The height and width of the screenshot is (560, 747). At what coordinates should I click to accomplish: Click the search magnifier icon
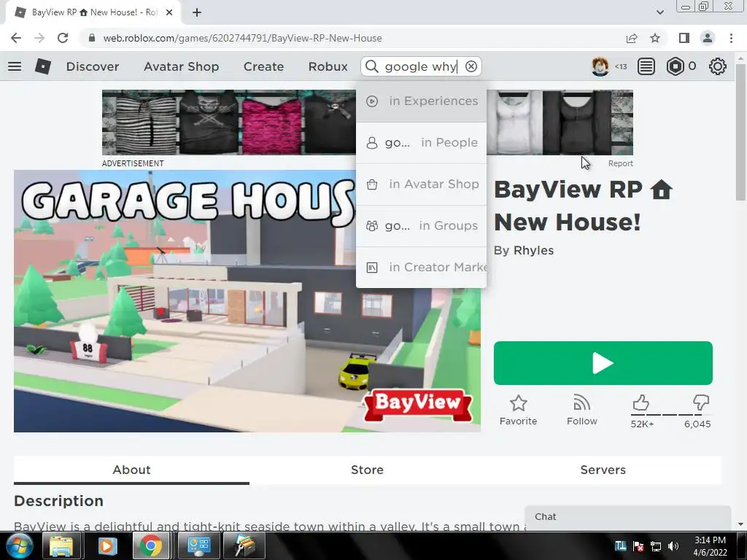371,66
